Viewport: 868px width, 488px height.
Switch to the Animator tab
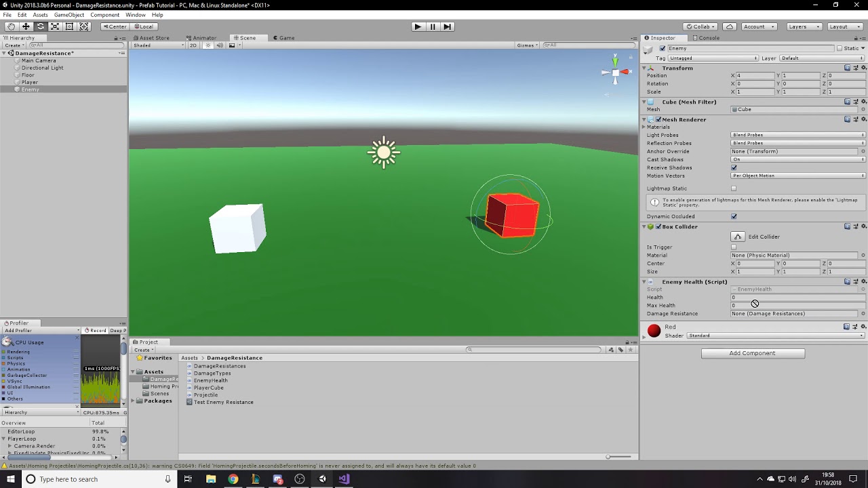click(201, 38)
